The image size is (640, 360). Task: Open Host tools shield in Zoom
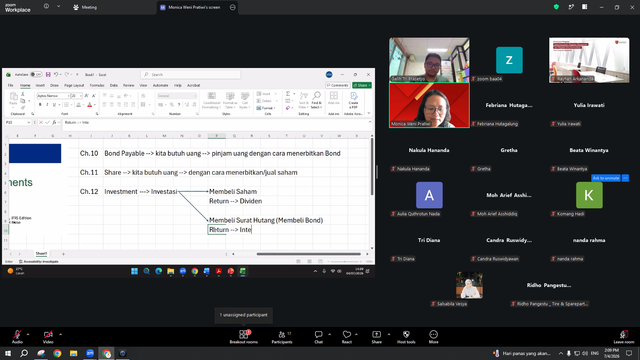[x=406, y=337]
